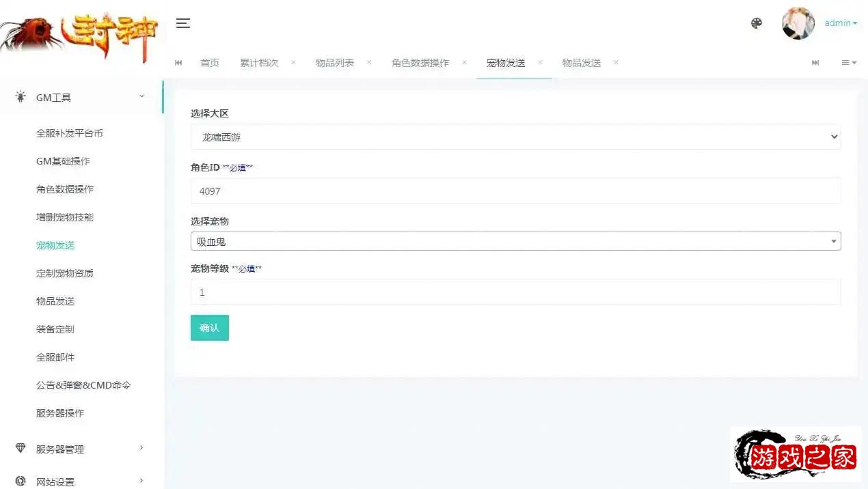
Task: Open 定制宠物资质 in the sidebar
Action: [65, 273]
